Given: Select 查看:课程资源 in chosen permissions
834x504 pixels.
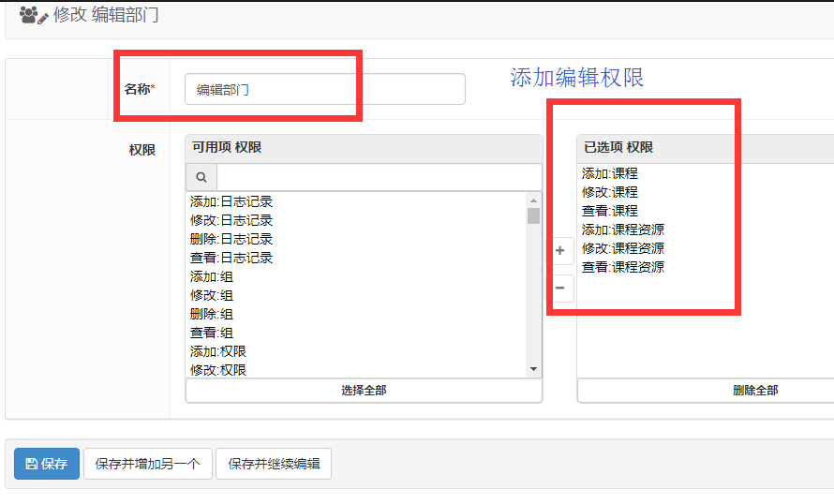Looking at the screenshot, I should [623, 267].
